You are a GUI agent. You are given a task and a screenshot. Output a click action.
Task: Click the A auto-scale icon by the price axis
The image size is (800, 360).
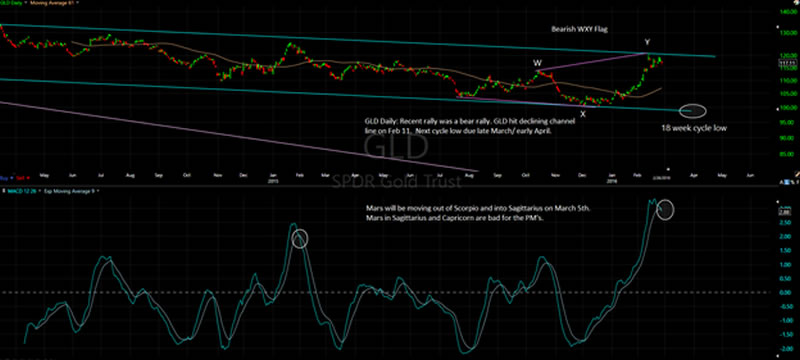click(781, 182)
